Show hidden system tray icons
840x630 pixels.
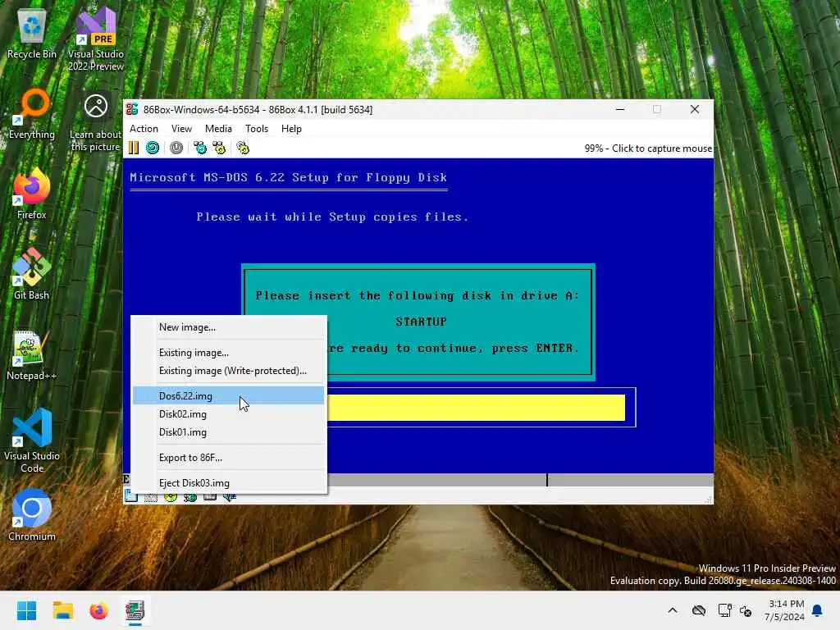coord(673,610)
